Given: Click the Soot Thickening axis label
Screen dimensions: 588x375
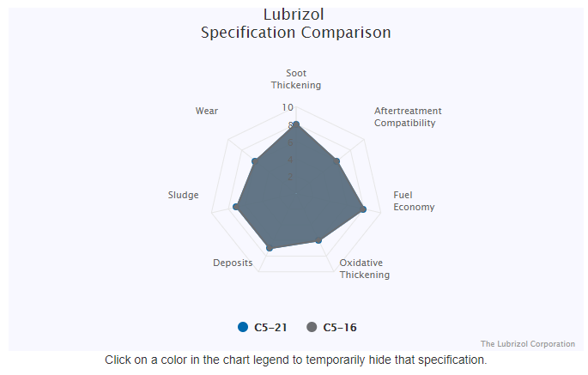Looking at the screenshot, I should click(x=296, y=79).
